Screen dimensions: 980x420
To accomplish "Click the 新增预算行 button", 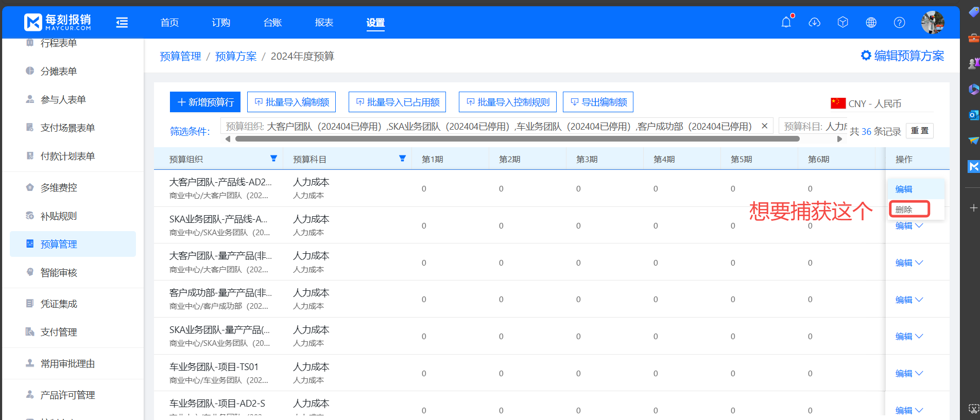I will click(205, 102).
